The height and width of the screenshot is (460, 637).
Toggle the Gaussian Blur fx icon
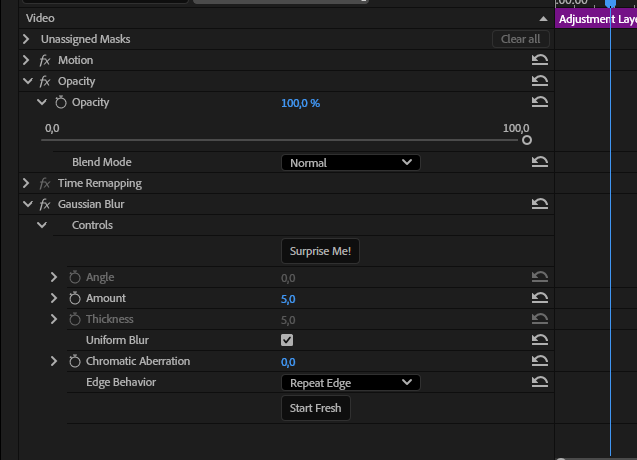pos(45,204)
